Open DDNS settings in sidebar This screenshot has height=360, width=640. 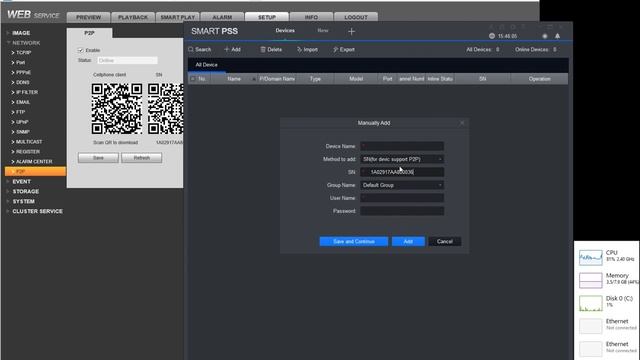(22, 82)
